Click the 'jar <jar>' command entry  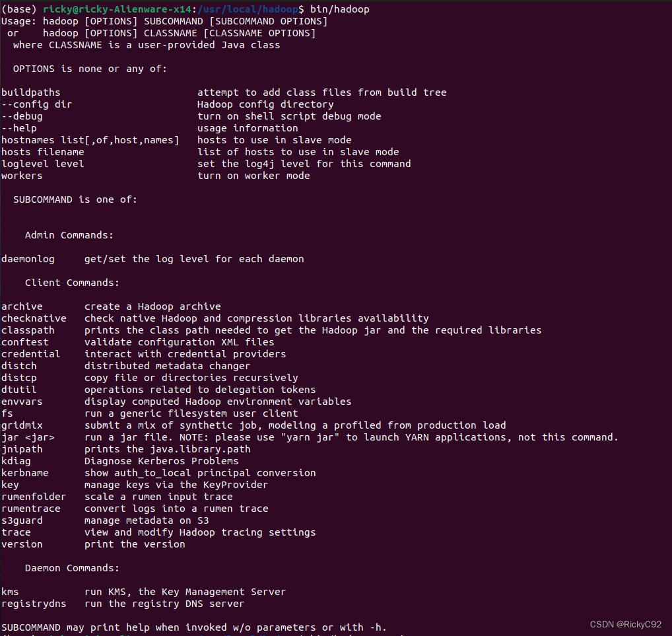click(28, 437)
